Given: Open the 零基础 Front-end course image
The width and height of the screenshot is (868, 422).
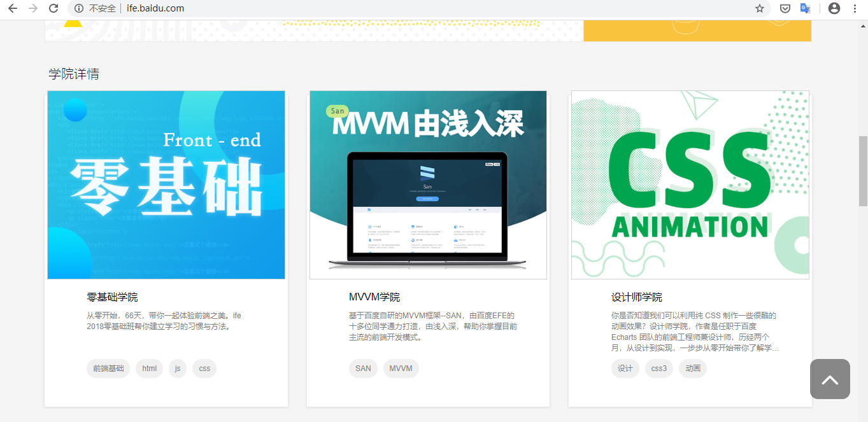Looking at the screenshot, I should (x=166, y=185).
